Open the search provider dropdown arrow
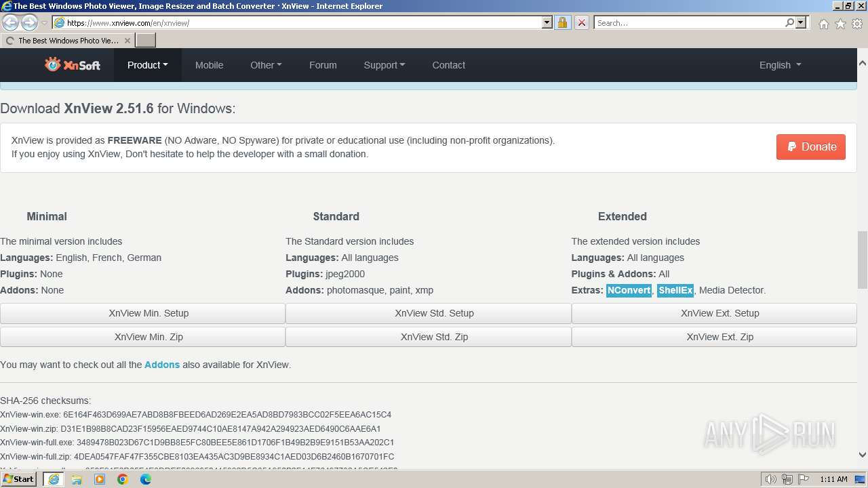This screenshot has height=488, width=868. (x=801, y=22)
